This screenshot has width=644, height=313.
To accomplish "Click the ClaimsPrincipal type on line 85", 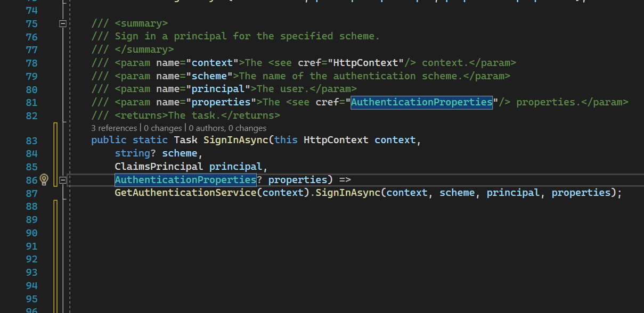I will tap(159, 167).
